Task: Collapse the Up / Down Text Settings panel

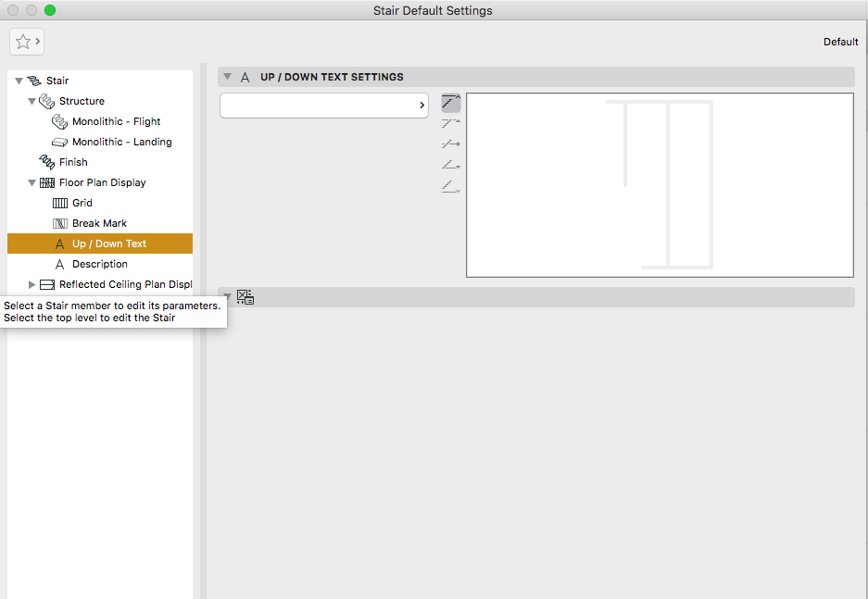Action: (227, 77)
